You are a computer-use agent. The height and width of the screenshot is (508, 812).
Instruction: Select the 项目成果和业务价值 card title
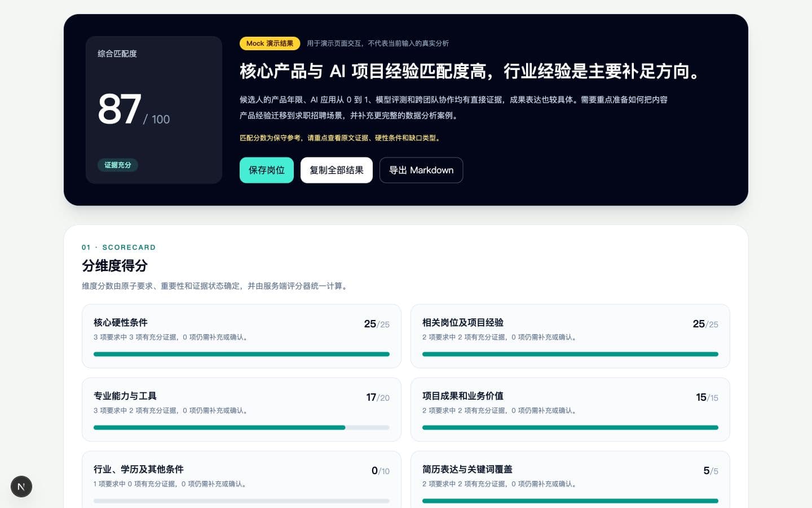[463, 396]
